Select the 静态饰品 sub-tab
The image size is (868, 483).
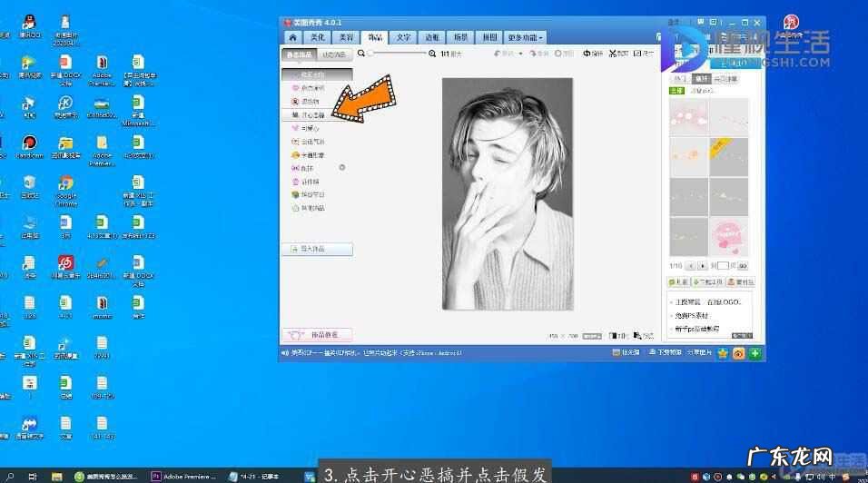(x=300, y=54)
